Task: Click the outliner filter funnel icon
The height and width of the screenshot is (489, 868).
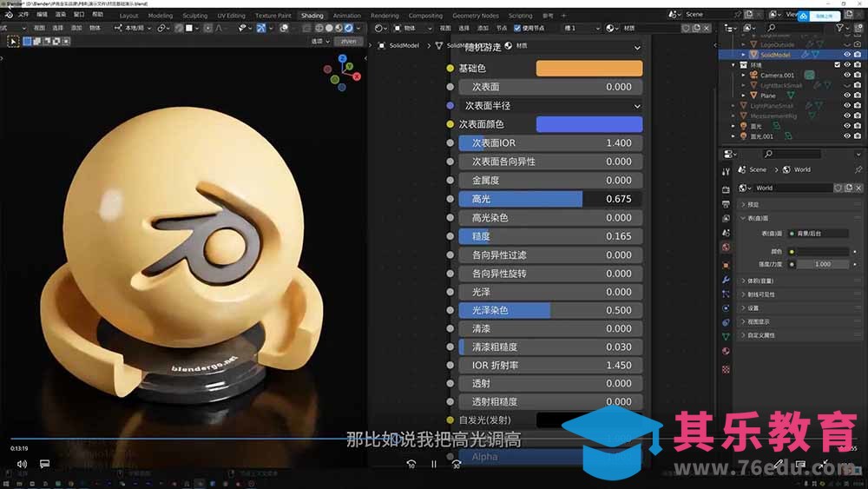Action: coord(839,28)
